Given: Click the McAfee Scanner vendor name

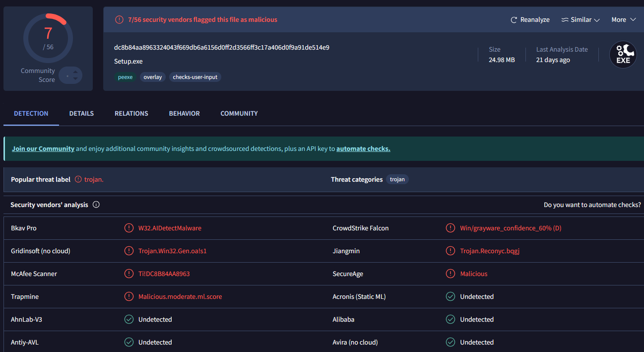Looking at the screenshot, I should tap(34, 274).
